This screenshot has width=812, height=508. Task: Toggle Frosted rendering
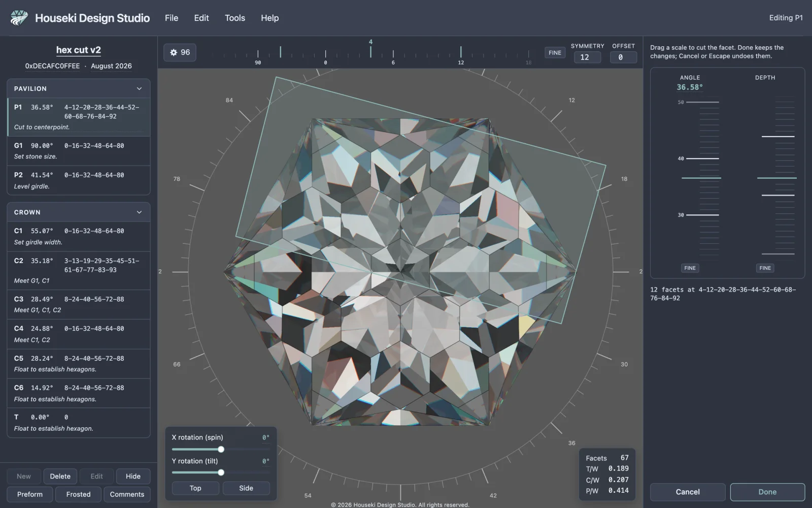pos(78,494)
